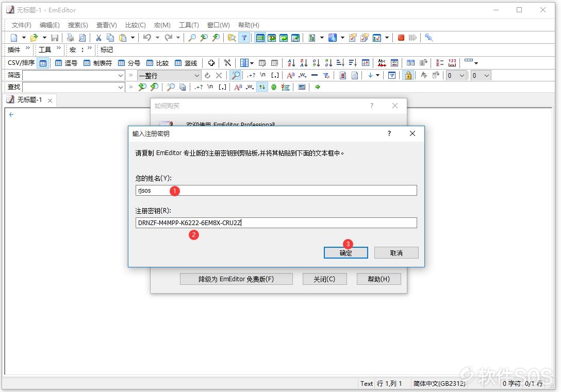
Task: Click the Print icon
Action: pos(71,38)
